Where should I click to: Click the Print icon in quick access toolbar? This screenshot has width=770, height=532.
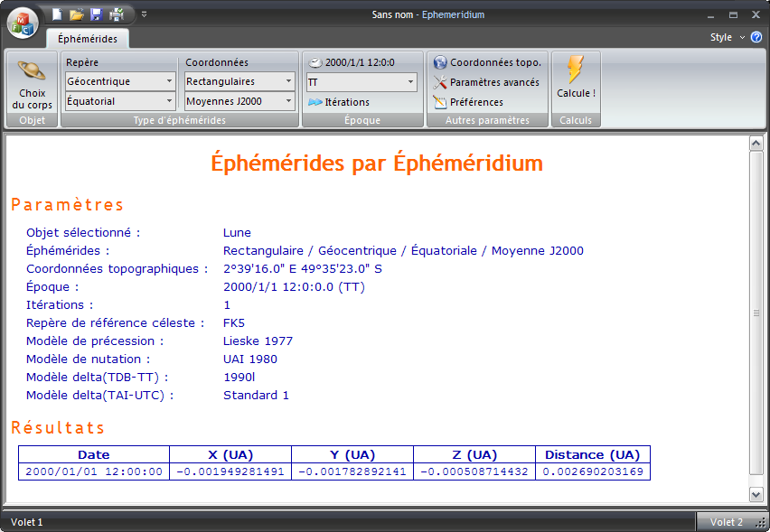[117, 14]
